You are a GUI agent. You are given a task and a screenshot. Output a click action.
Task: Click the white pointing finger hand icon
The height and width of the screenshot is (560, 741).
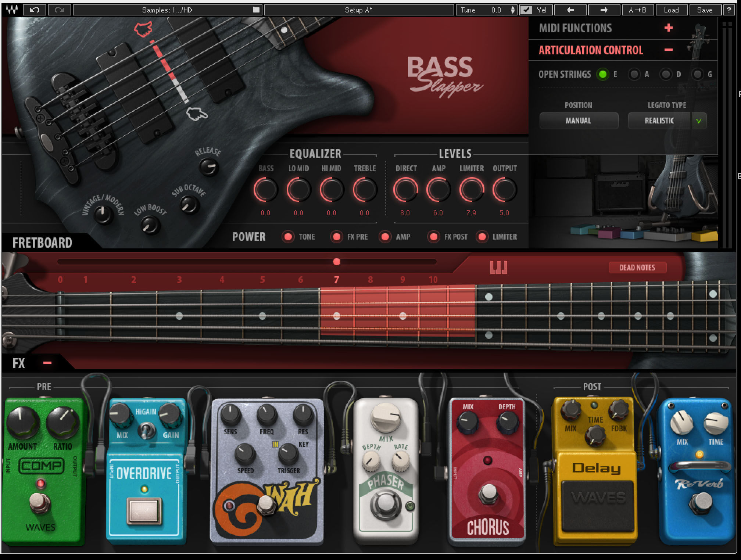(197, 114)
